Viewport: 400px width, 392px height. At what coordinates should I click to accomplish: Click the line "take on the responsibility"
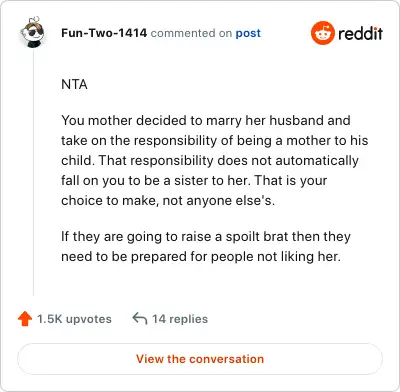click(215, 141)
